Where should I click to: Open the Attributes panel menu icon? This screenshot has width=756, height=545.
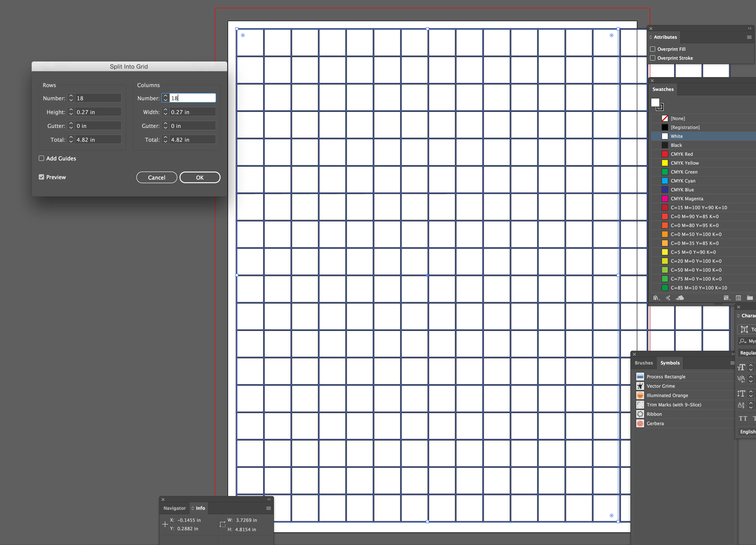749,37
